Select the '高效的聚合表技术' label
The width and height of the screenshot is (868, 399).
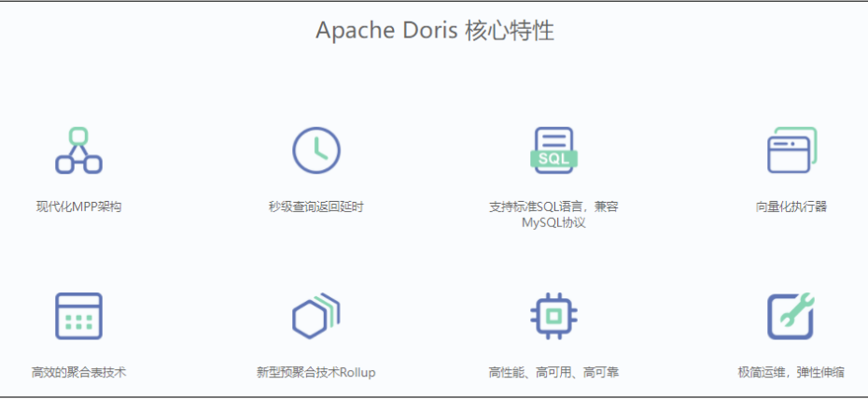pyautogui.click(x=78, y=372)
